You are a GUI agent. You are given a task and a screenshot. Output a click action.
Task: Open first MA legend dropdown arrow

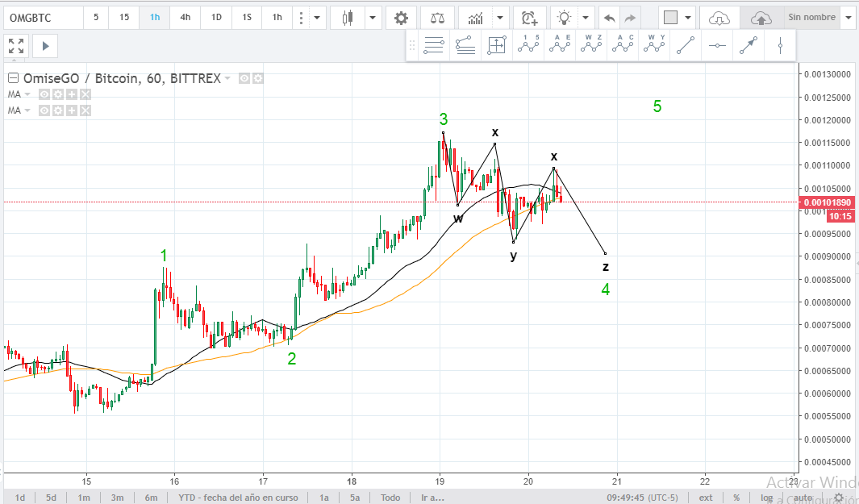click(27, 94)
